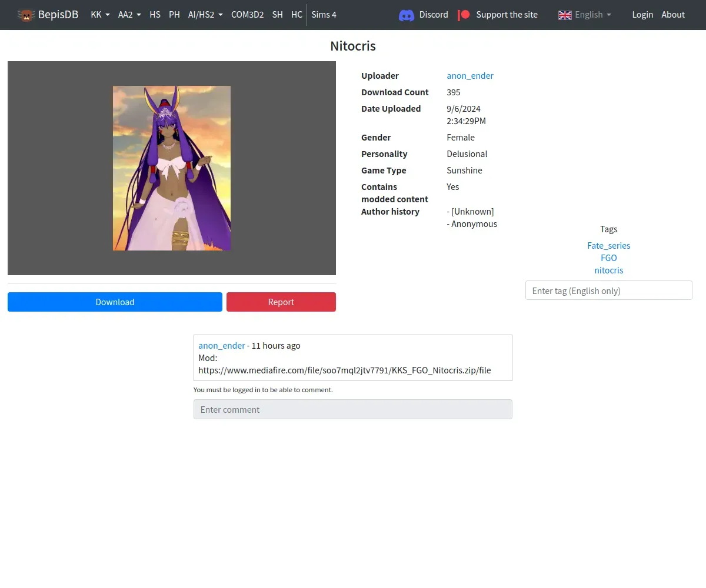Click the Personality value Delusional
This screenshot has width=706, height=588.
click(467, 154)
